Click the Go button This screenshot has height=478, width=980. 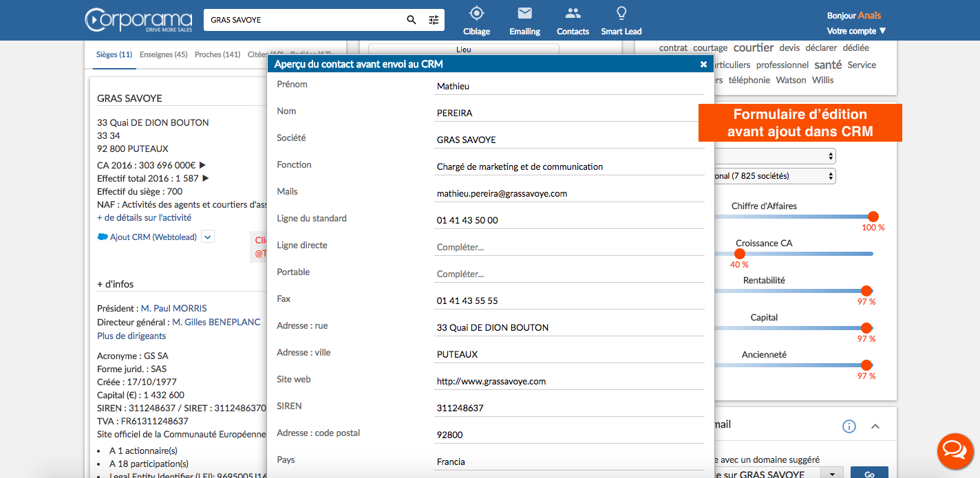coord(869,474)
